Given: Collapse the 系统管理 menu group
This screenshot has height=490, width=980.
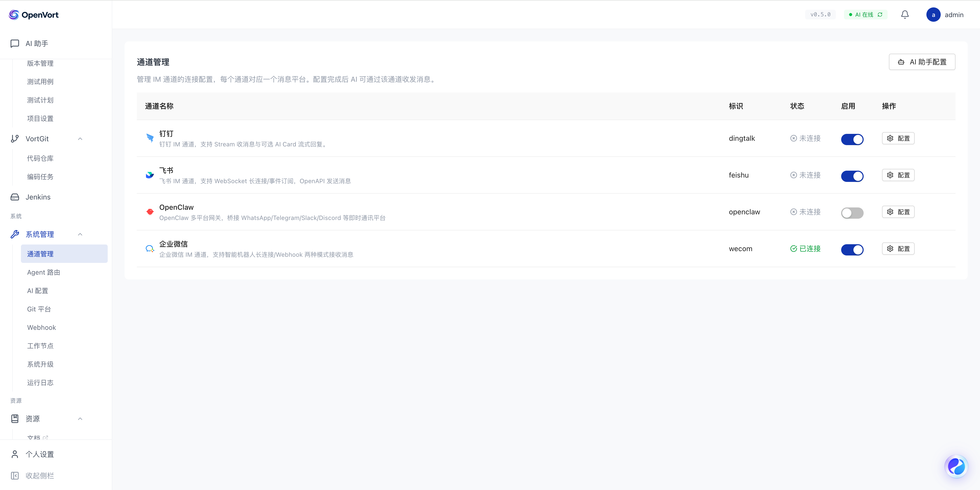Looking at the screenshot, I should coord(80,234).
